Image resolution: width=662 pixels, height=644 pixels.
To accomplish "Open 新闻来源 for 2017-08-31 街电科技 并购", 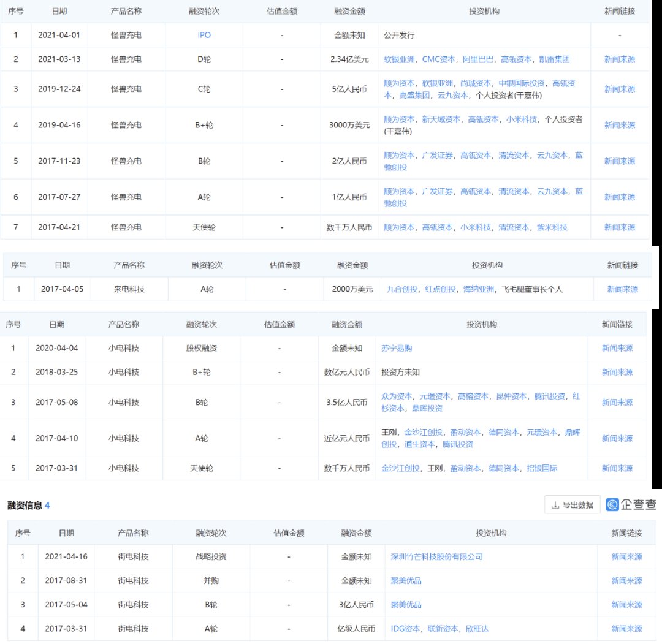I will click(x=626, y=581).
